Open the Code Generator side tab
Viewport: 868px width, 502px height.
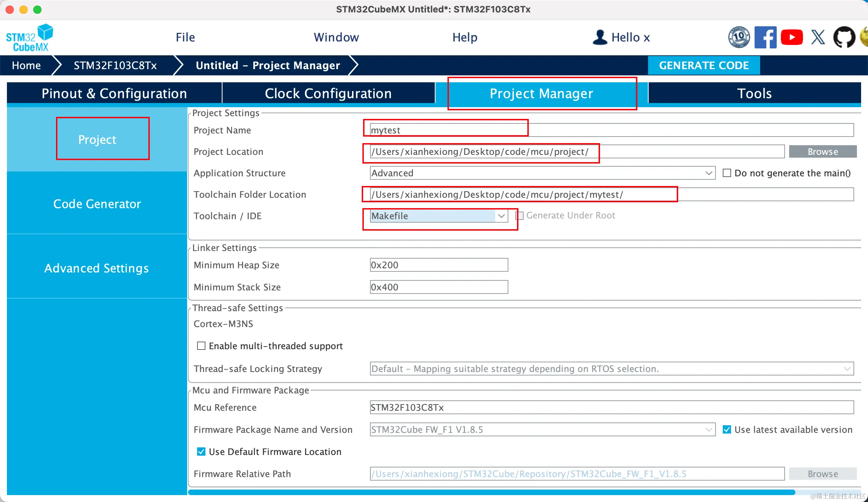97,204
